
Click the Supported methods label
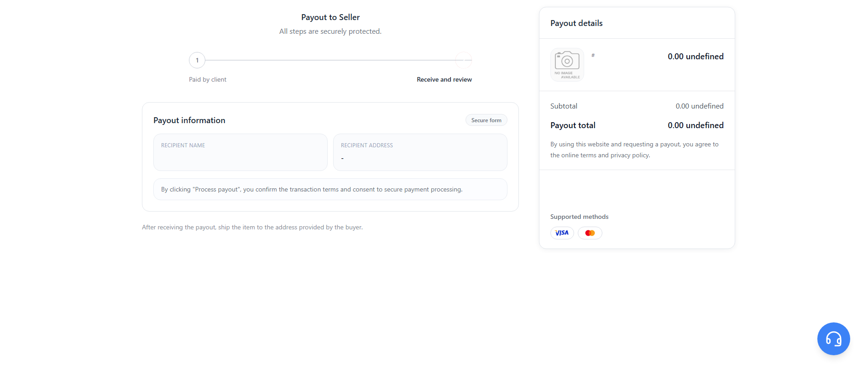point(579,217)
